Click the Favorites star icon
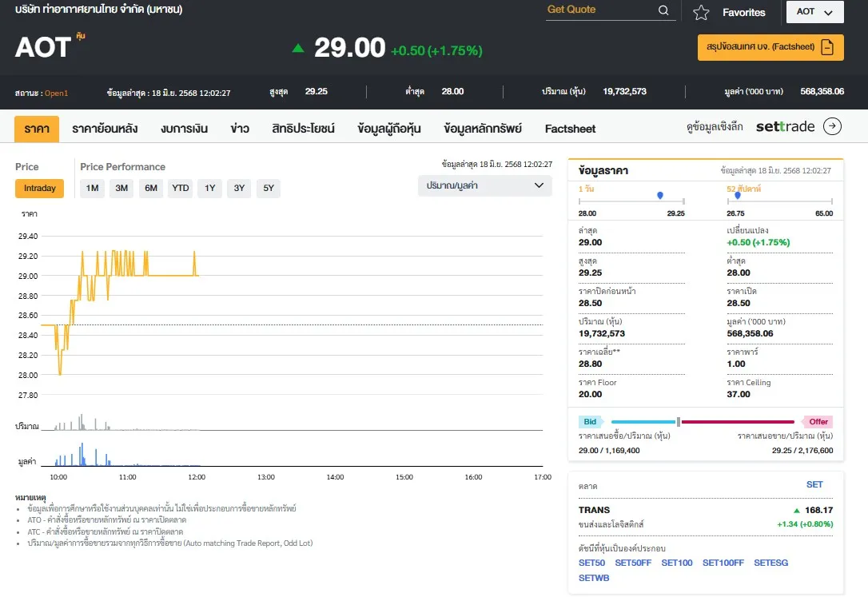868x597 pixels. [x=701, y=13]
